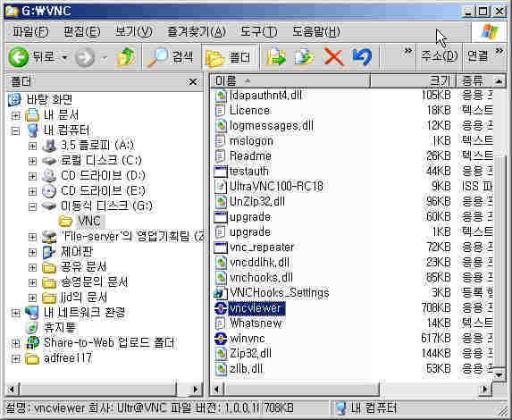Select ldapauthnt4.dll file icon
512x420 pixels.
(x=221, y=96)
